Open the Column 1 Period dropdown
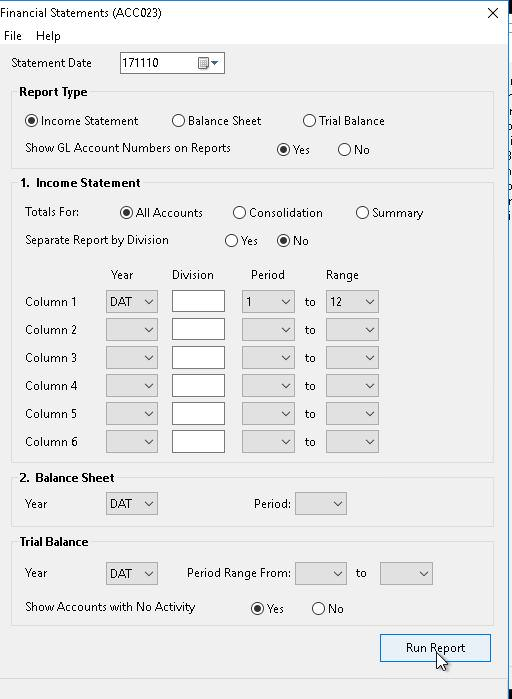This screenshot has height=699, width=512. (x=268, y=302)
